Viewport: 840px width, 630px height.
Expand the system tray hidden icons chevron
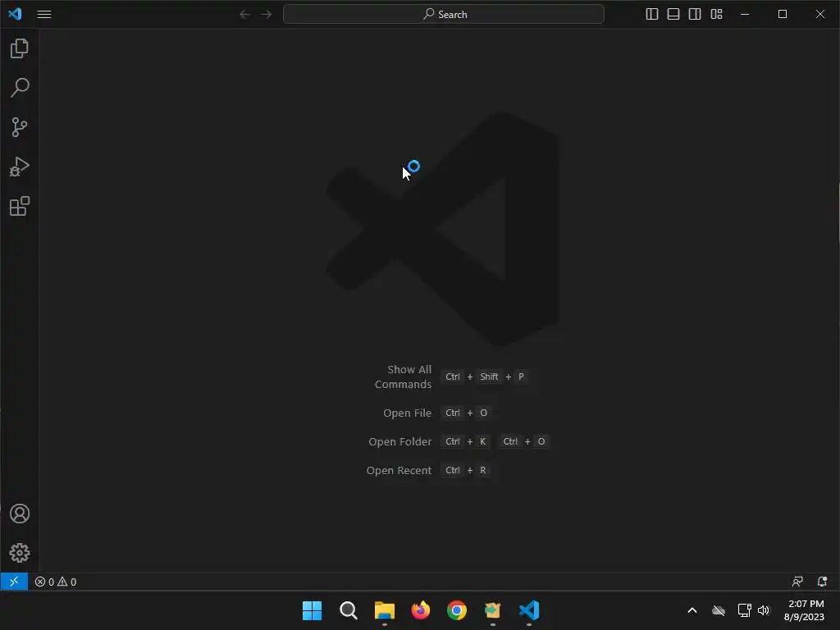tap(692, 610)
